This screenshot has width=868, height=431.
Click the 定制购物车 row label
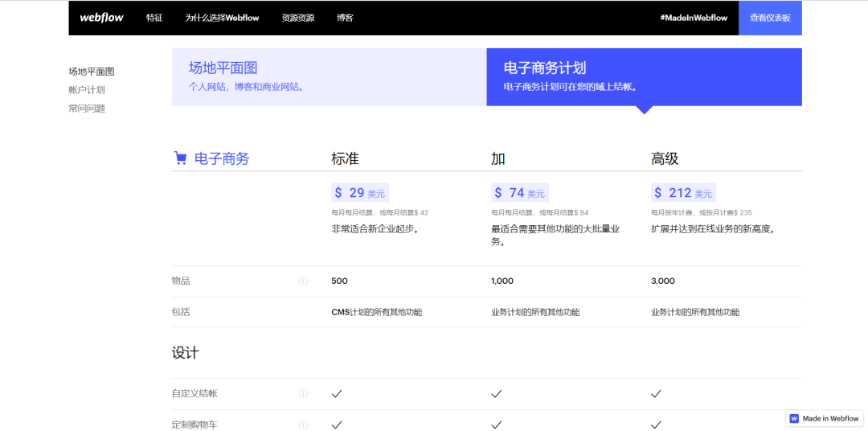[194, 425]
